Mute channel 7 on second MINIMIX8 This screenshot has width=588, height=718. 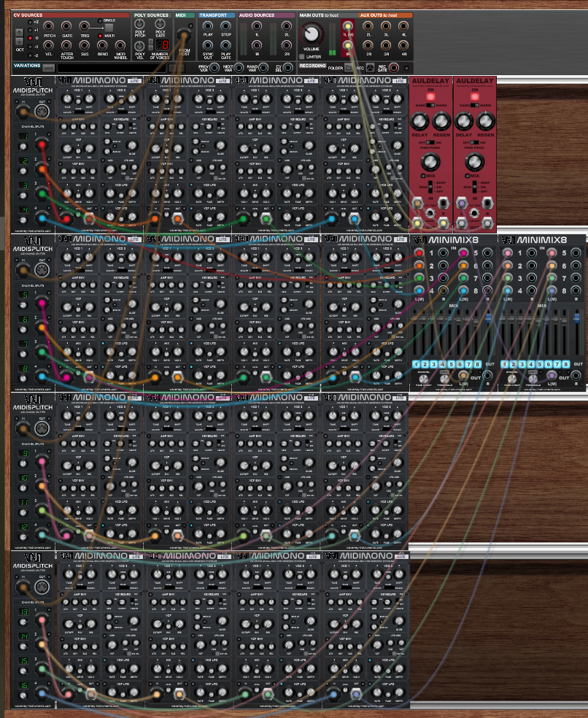click(x=557, y=364)
